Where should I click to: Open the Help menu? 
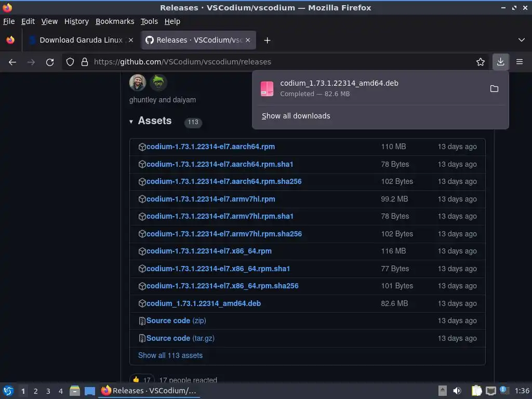tap(172, 21)
